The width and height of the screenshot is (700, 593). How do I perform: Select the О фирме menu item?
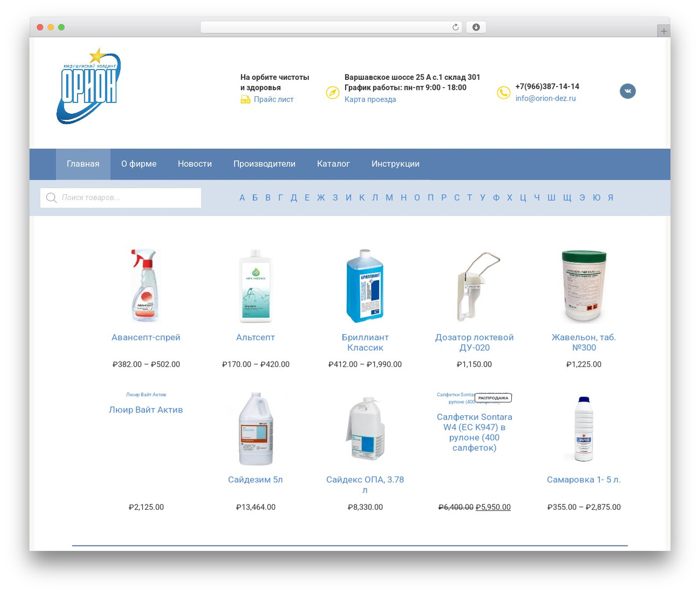pyautogui.click(x=138, y=164)
